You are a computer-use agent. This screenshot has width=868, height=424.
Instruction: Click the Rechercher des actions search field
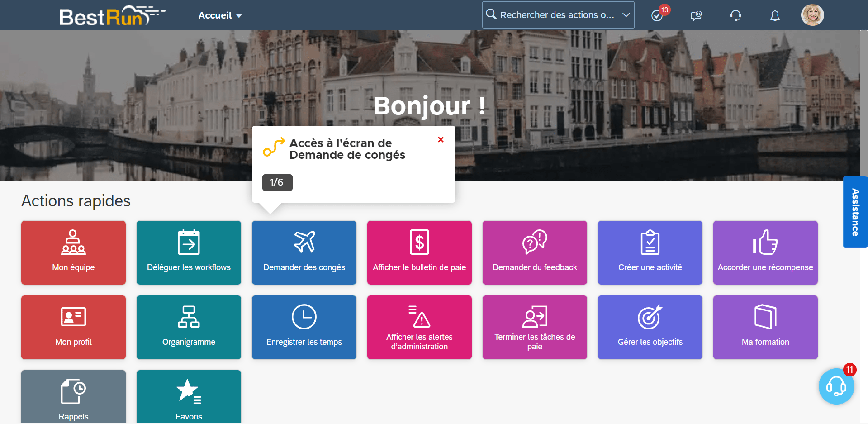(x=550, y=15)
